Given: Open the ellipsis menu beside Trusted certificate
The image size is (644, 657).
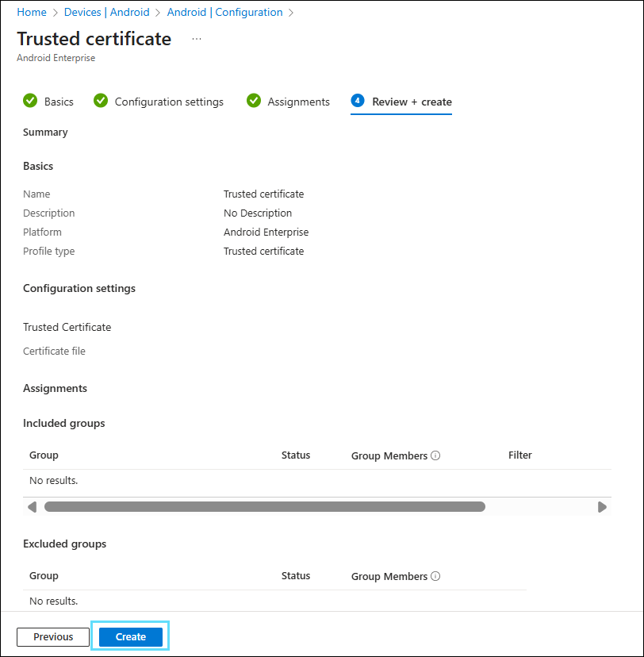Looking at the screenshot, I should click(x=197, y=39).
